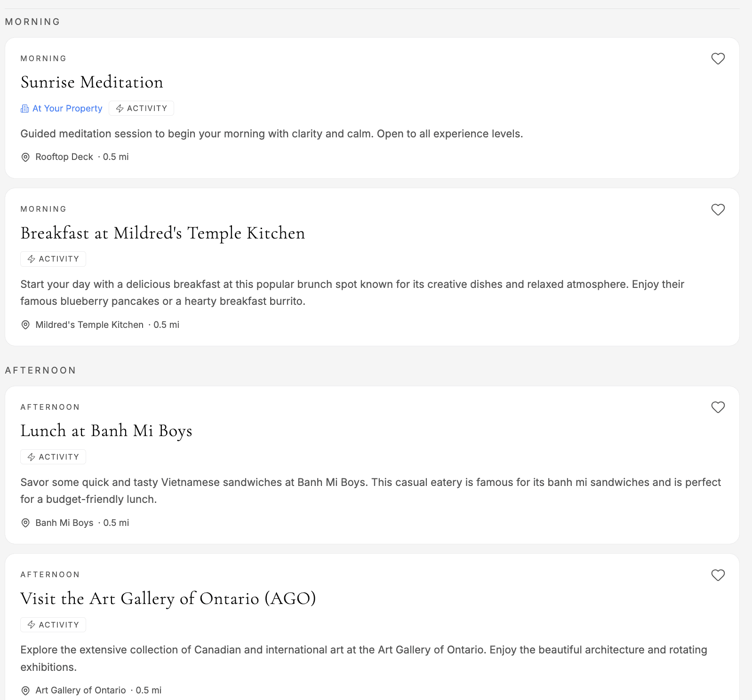Click the Activity tag under Sunrise Meditation

pos(141,108)
